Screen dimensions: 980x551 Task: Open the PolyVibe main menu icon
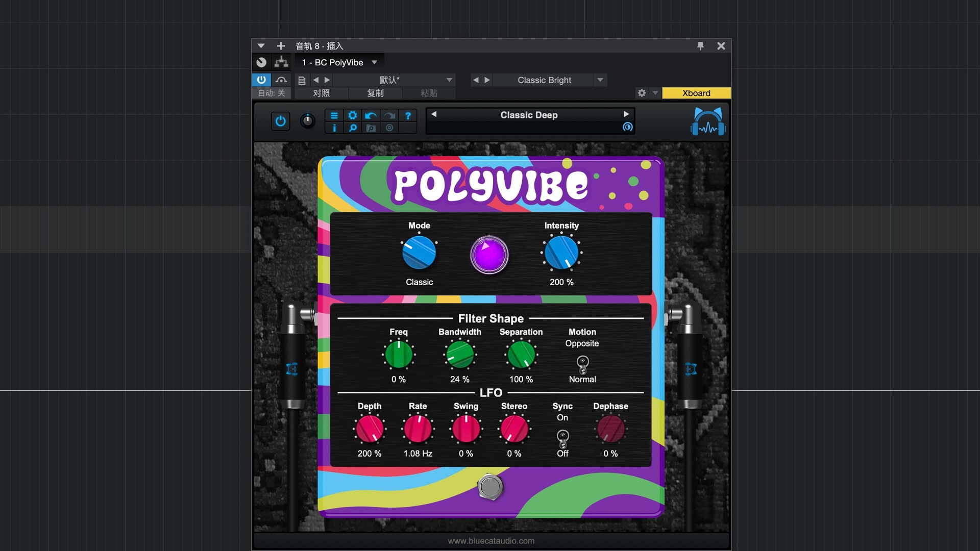point(334,115)
